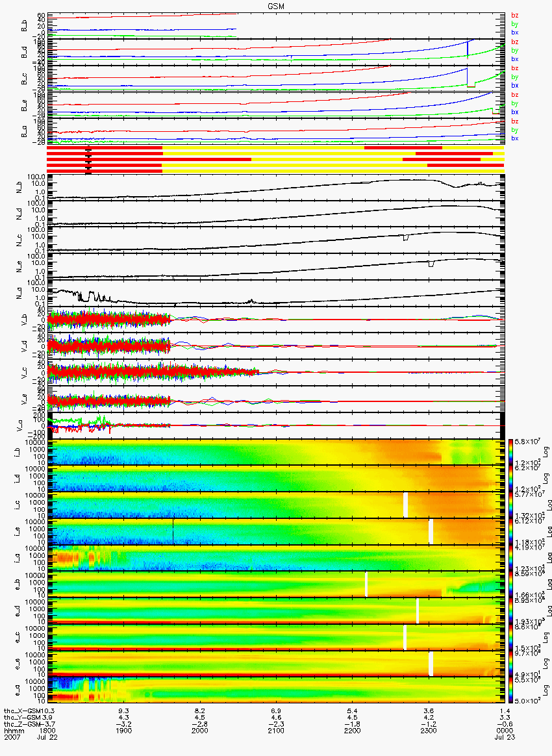Click the black marker on red mode bars
The height and width of the screenshot is (756, 552).
click(88, 161)
